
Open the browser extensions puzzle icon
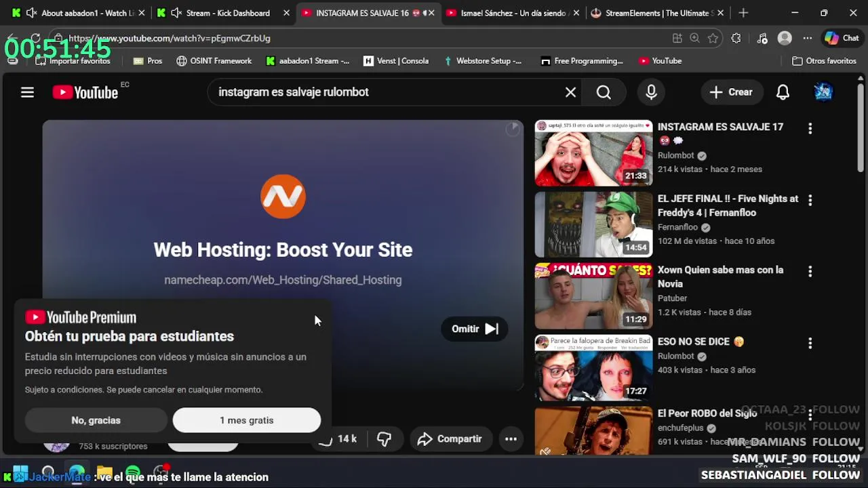(x=736, y=39)
